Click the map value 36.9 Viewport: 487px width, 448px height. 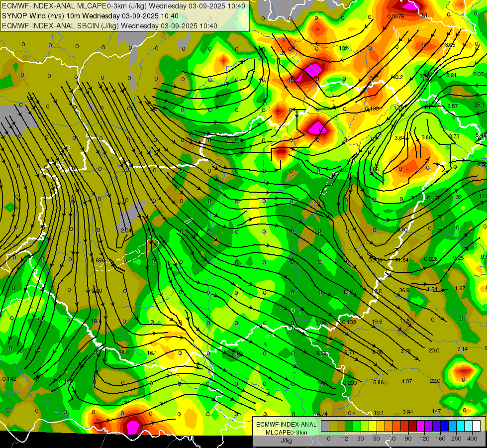point(404,290)
